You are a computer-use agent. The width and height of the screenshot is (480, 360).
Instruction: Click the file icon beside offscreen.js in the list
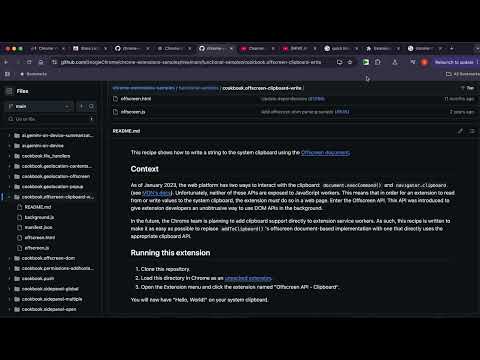pos(115,112)
